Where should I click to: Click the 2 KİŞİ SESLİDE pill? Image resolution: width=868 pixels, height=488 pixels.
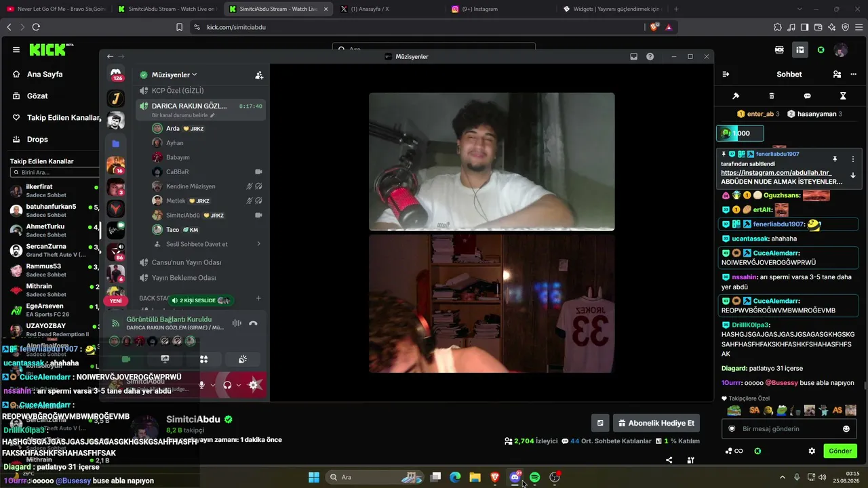(x=201, y=300)
